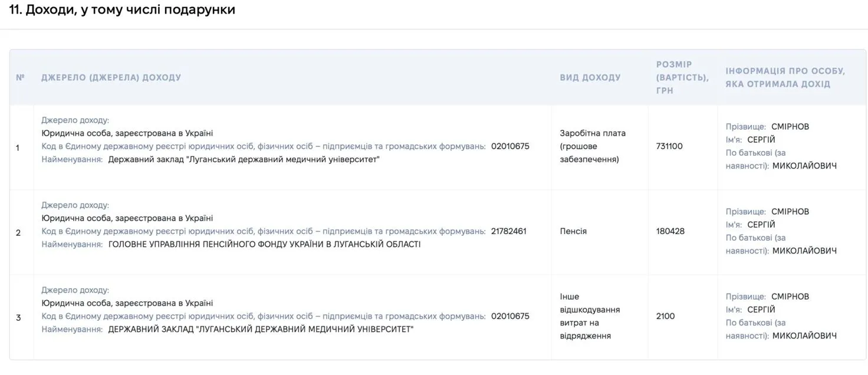Click the "№" column header
This screenshot has height=375, width=868.
pos(20,77)
